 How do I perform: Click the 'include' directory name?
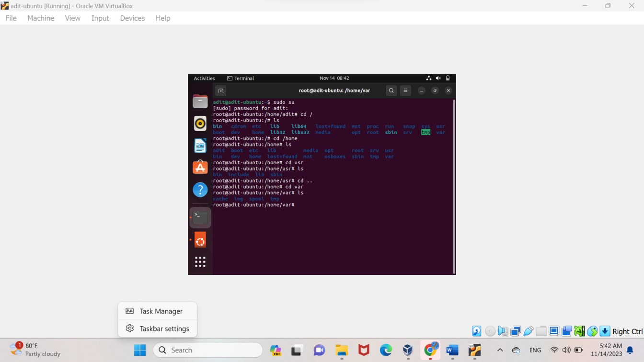239,175
